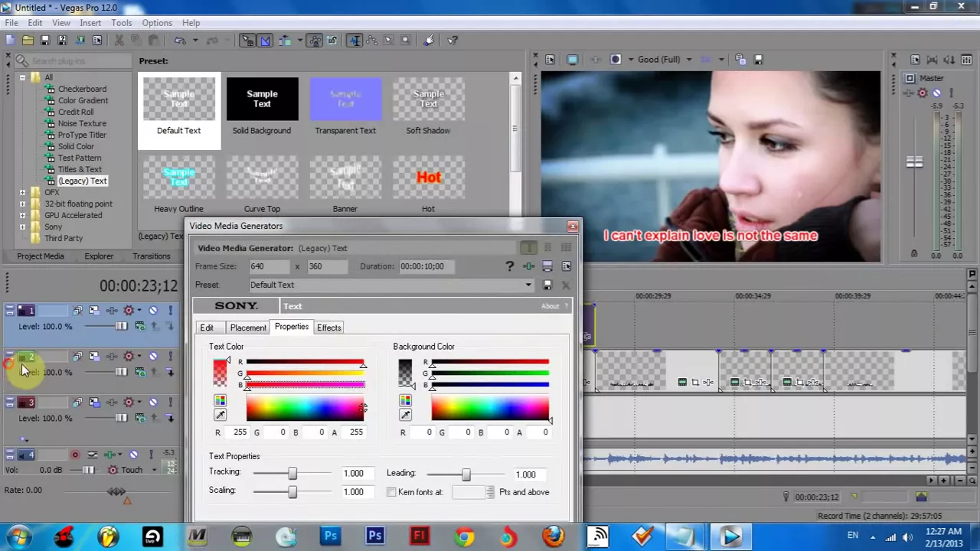The image size is (980, 551).
Task: Select Titles & Text in generator tree
Action: [80, 169]
